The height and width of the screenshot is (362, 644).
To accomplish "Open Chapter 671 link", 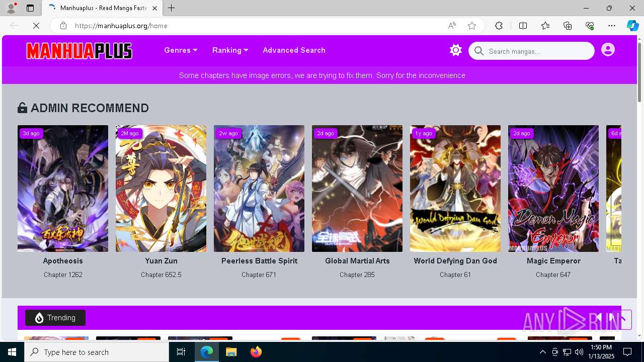I will 259,275.
